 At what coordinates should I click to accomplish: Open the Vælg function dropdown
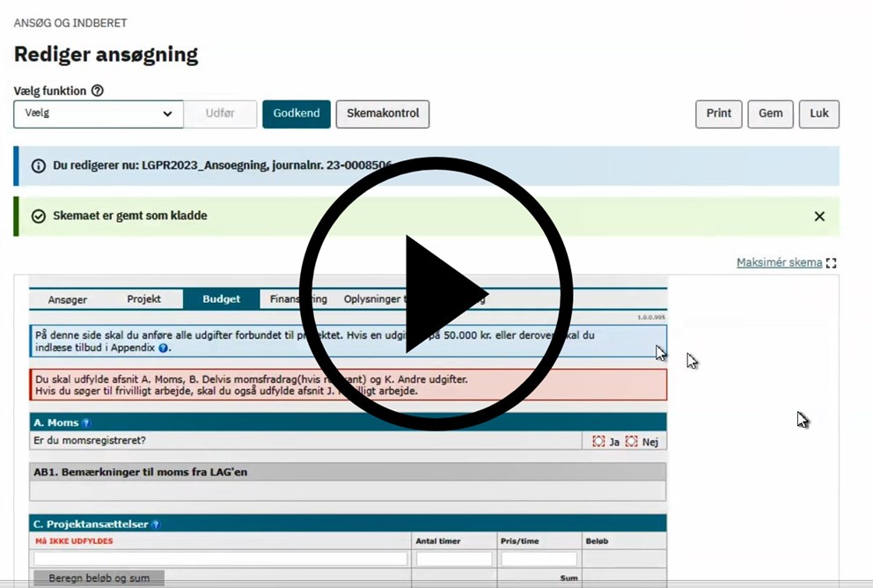click(99, 114)
